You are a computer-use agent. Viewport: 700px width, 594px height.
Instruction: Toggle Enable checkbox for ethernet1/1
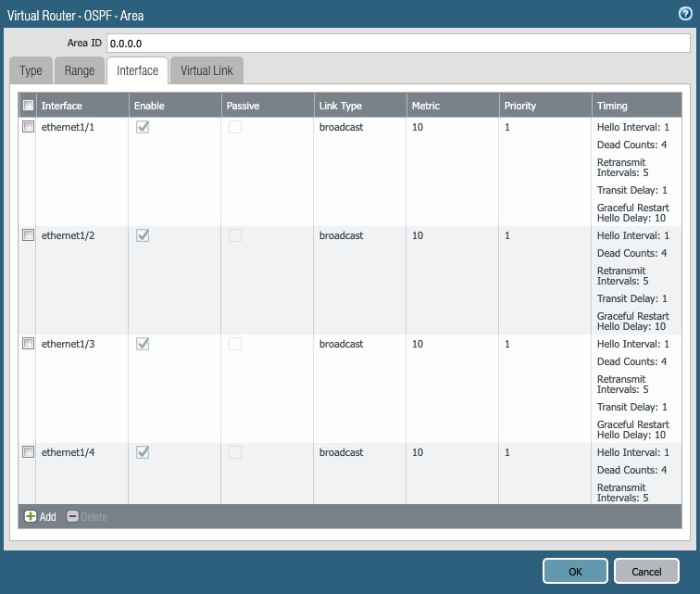pyautogui.click(x=143, y=127)
